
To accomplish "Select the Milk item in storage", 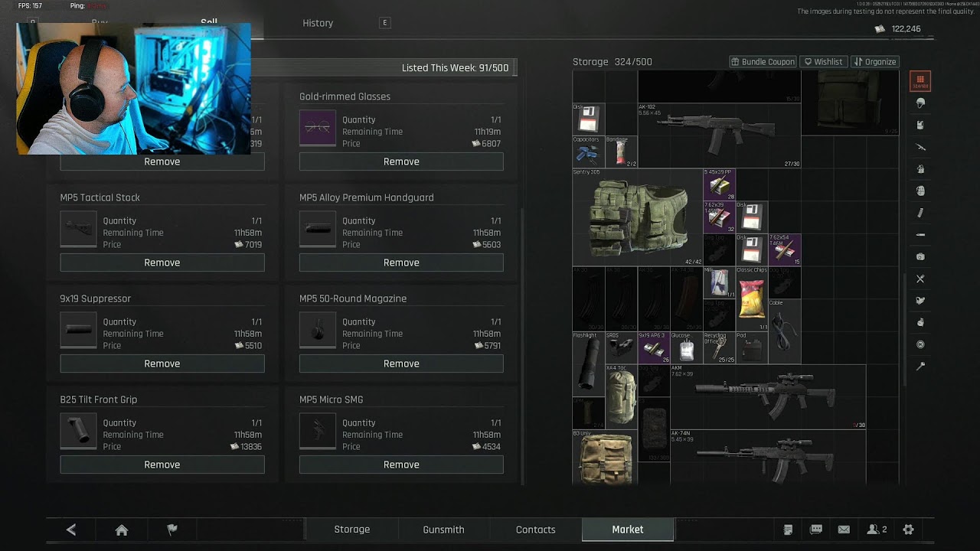I will tap(719, 282).
